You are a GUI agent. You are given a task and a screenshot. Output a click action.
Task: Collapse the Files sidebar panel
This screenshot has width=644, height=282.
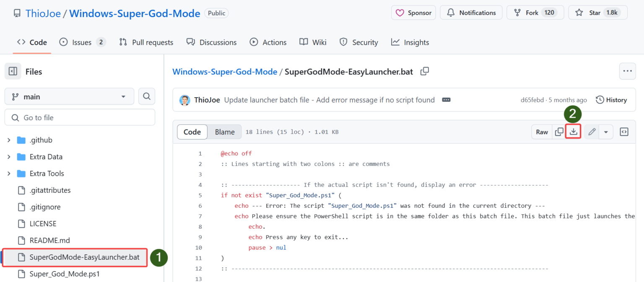click(x=13, y=71)
